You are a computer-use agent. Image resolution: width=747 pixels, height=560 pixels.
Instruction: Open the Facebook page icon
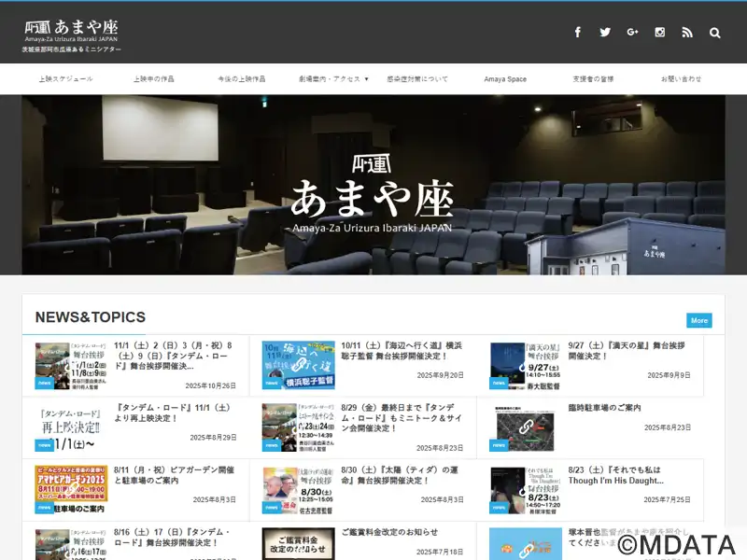point(577,33)
